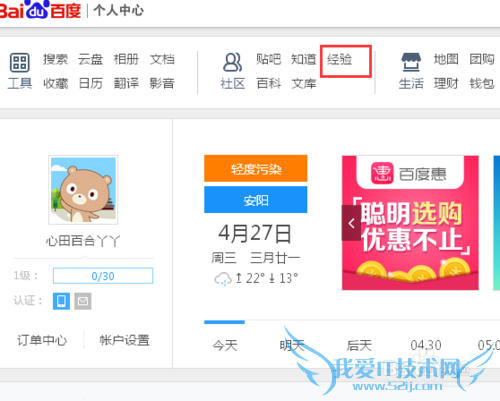Open 相册 album link
This screenshot has height=401, width=500.
(x=126, y=59)
